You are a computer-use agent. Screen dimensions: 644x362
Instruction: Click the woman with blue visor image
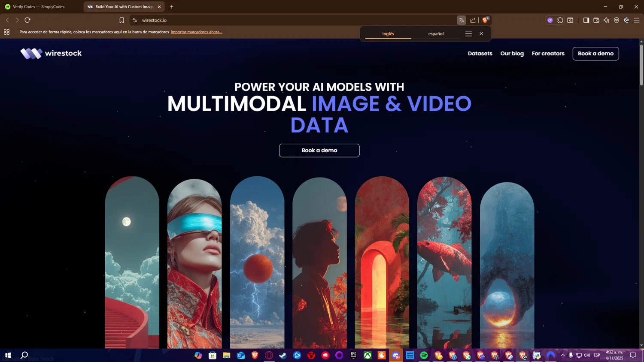tap(194, 263)
